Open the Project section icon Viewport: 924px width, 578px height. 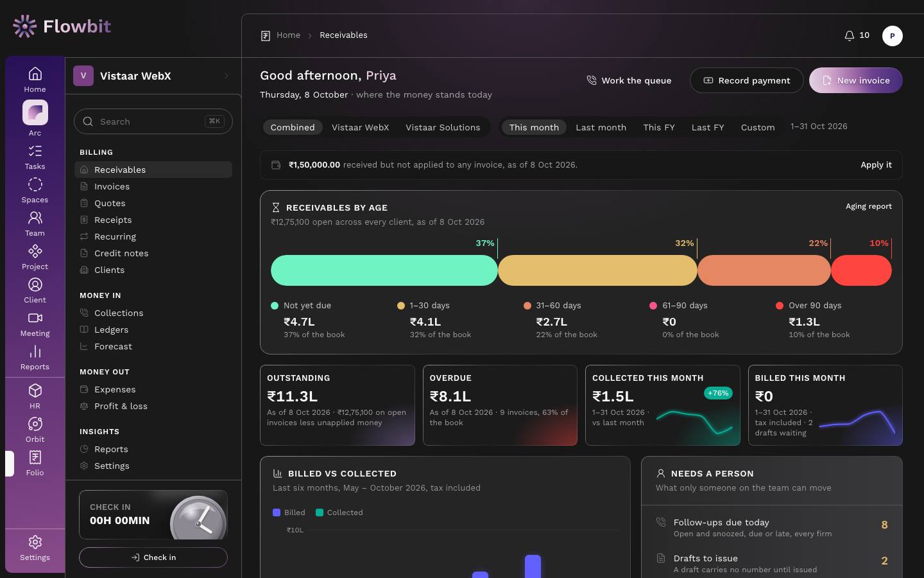point(35,258)
